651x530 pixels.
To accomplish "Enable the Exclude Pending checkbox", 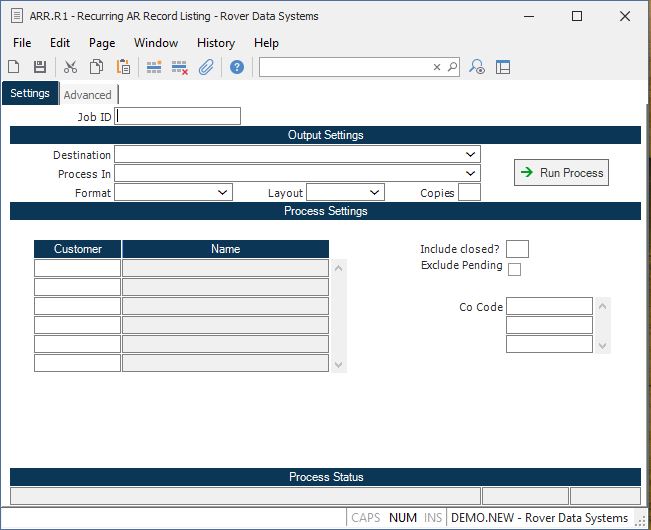I will click(514, 268).
